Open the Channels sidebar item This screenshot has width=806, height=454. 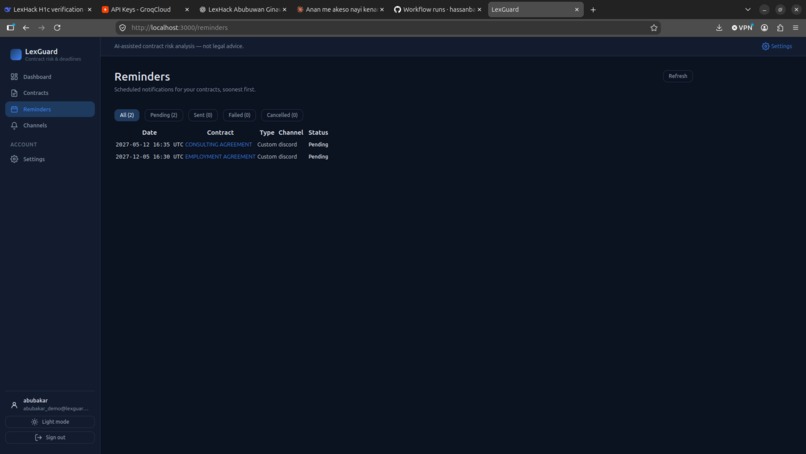tap(50, 125)
